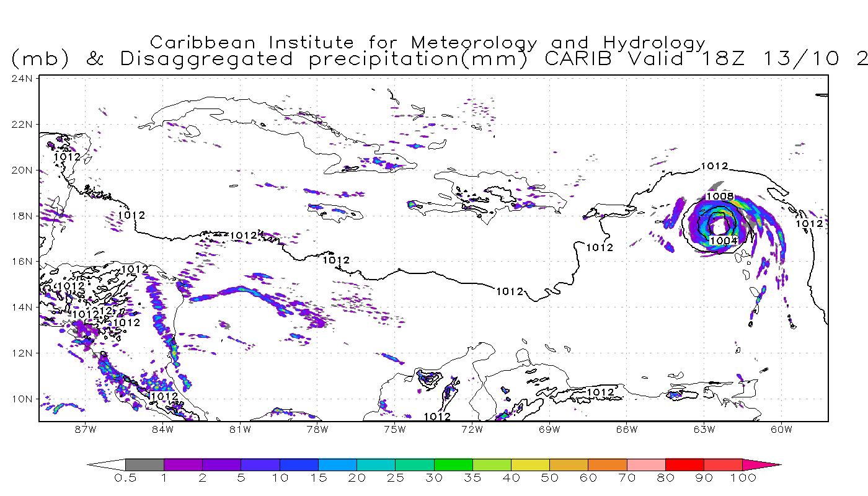Click the 18N latitude axis label
868x496 pixels.
click(22, 216)
